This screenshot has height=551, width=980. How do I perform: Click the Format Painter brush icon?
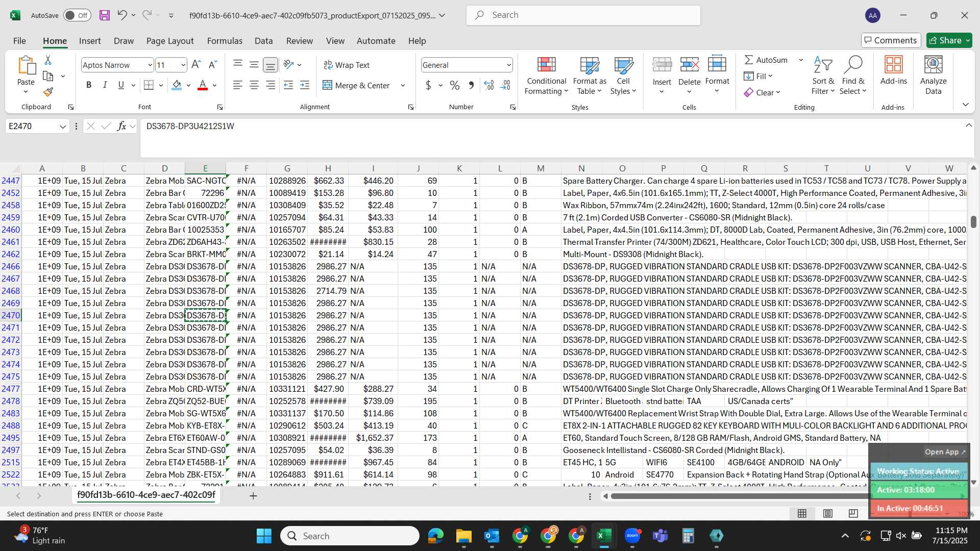tap(48, 92)
